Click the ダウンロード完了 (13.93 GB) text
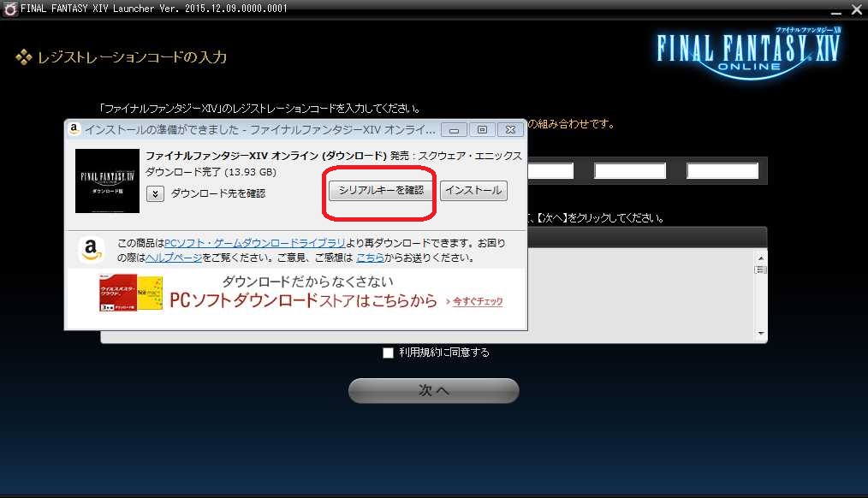This screenshot has height=498, width=868. pyautogui.click(x=211, y=172)
